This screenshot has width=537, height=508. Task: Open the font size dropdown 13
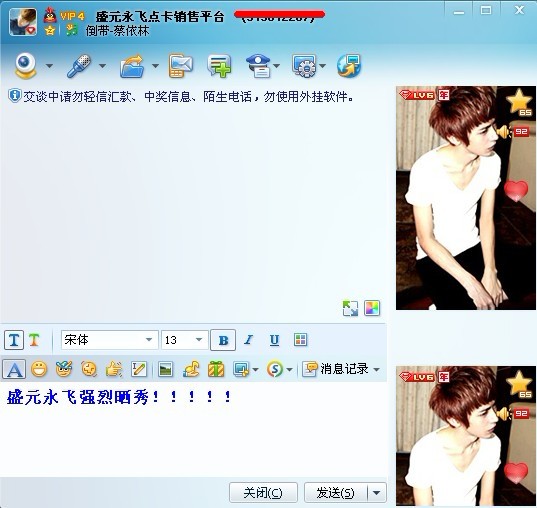(185, 340)
